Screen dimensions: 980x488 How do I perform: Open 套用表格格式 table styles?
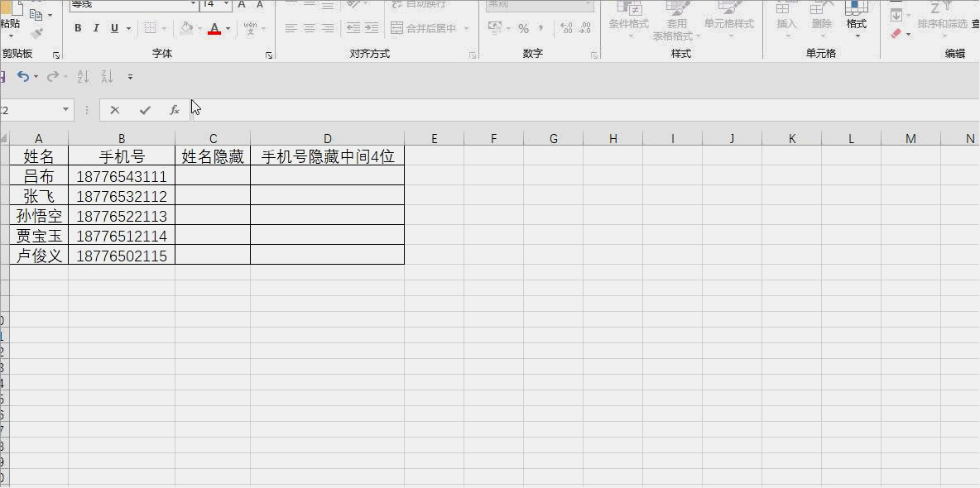(677, 20)
